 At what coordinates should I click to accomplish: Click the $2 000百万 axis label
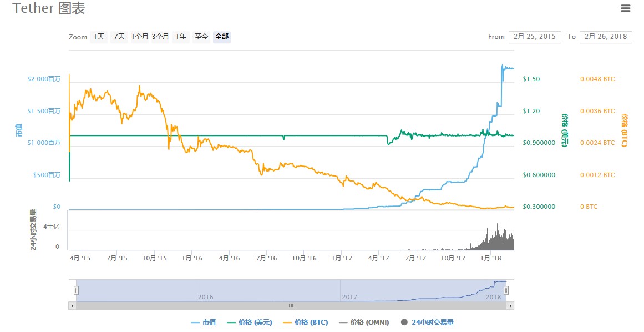[x=43, y=79]
